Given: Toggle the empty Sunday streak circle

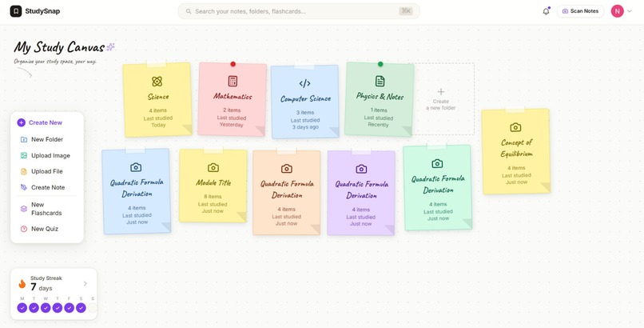Looking at the screenshot, I should (x=93, y=308).
